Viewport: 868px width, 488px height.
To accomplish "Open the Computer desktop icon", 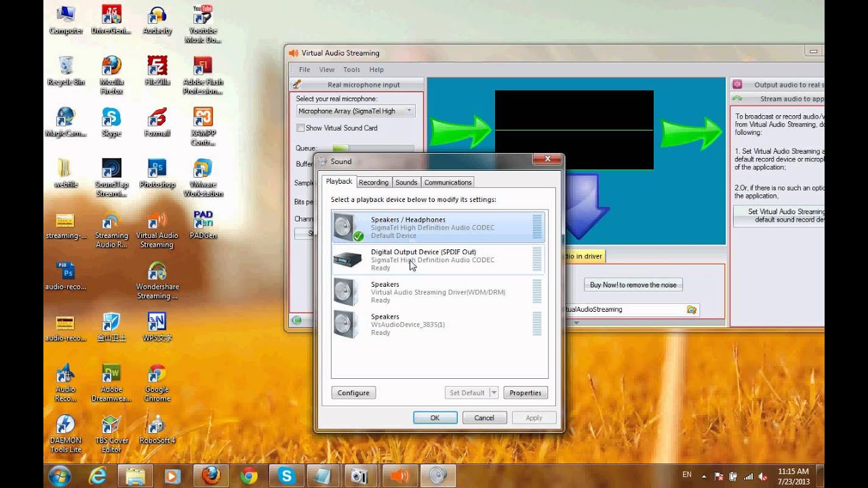I will coord(66,20).
